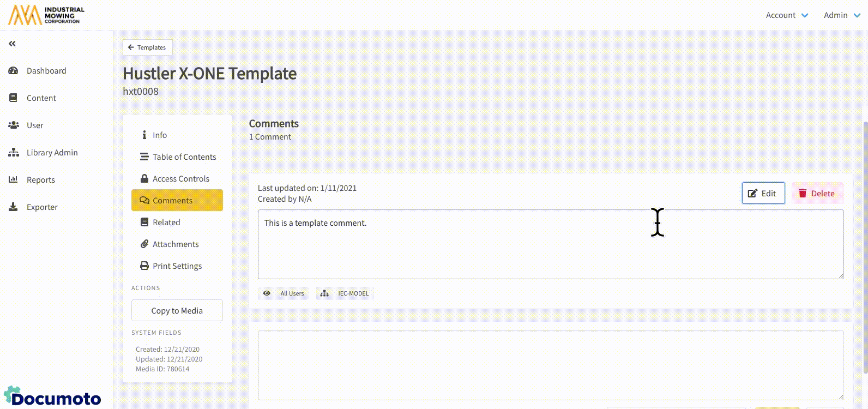Screen dimensions: 868x409
Task: Click the Documoto logo
Action: point(53,397)
